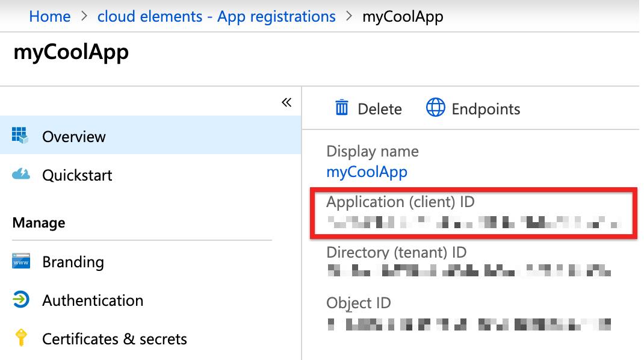
Task: Click the Endpoints button label
Action: click(486, 109)
